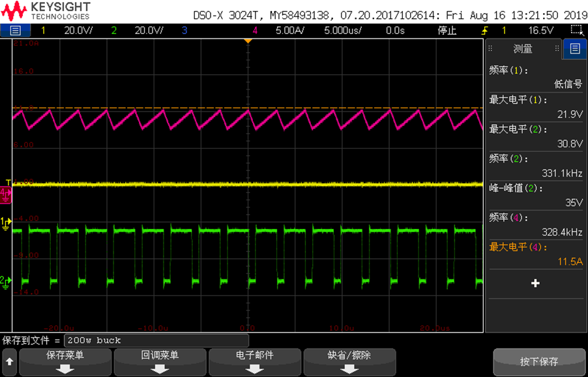Viewport: 588px width, 377px height.
Task: Click the back arrow softkey
Action: point(9,362)
